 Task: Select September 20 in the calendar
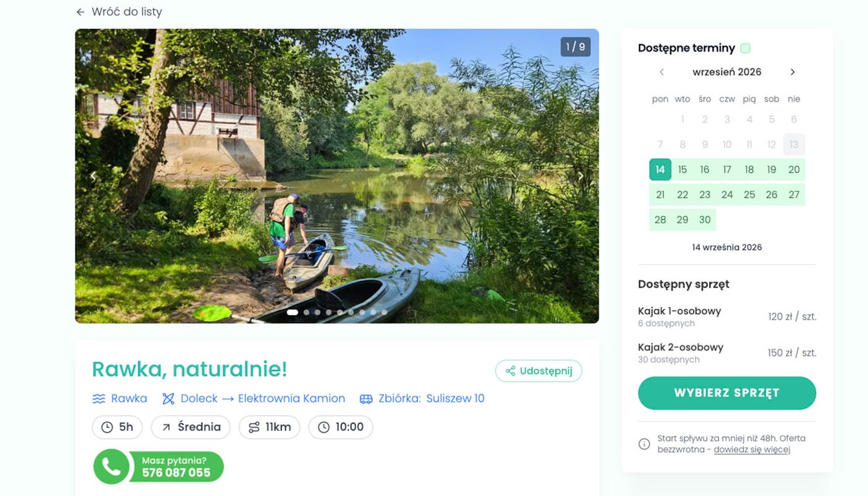click(794, 169)
